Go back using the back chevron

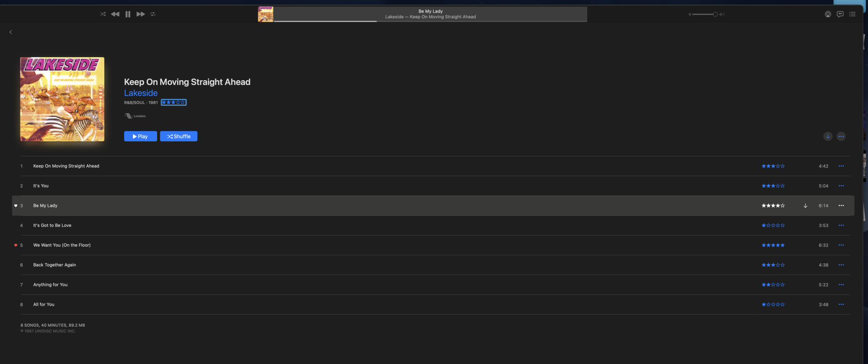coord(11,32)
